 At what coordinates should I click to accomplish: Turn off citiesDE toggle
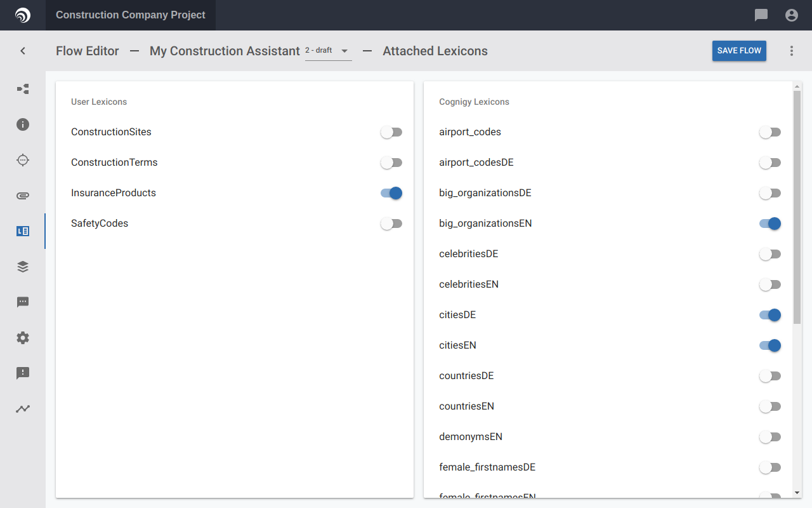pyautogui.click(x=770, y=315)
